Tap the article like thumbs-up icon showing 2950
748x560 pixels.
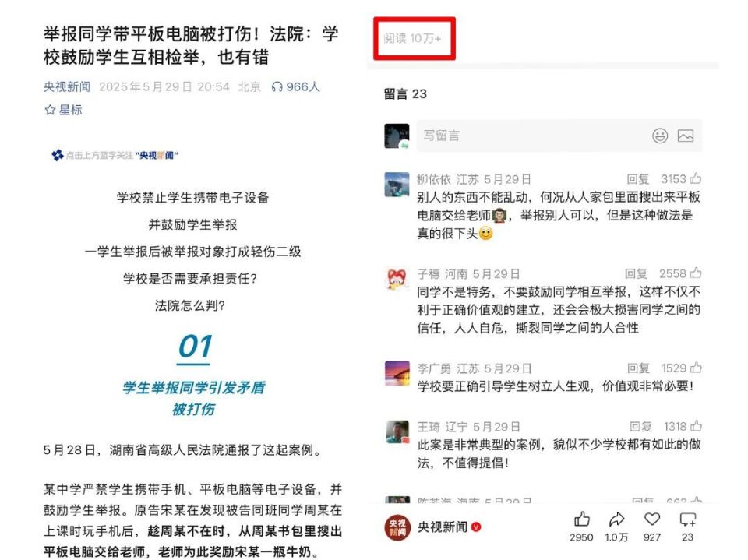pos(581,519)
